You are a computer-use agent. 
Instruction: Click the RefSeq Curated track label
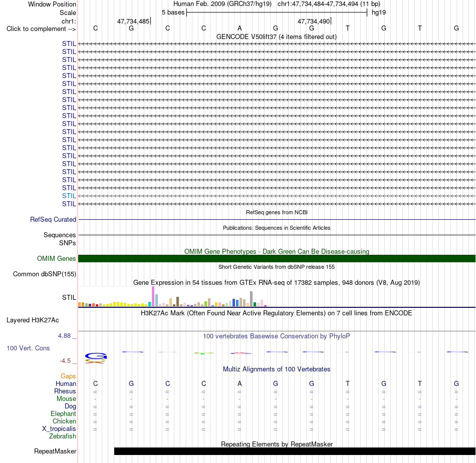[53, 220]
